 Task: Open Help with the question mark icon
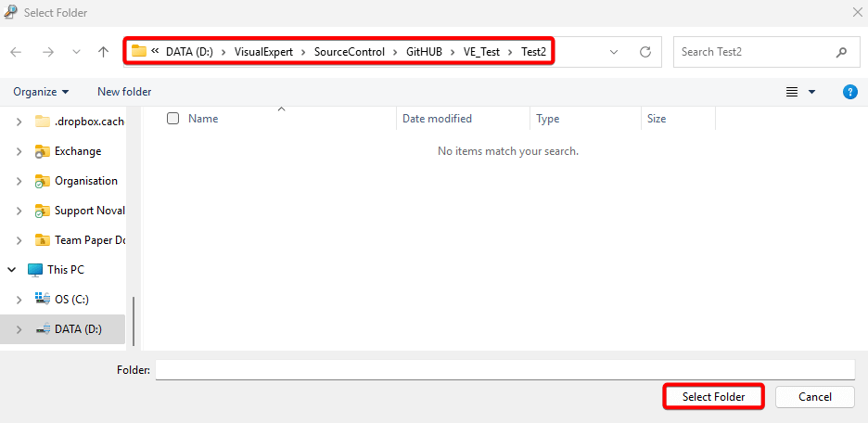click(x=849, y=92)
